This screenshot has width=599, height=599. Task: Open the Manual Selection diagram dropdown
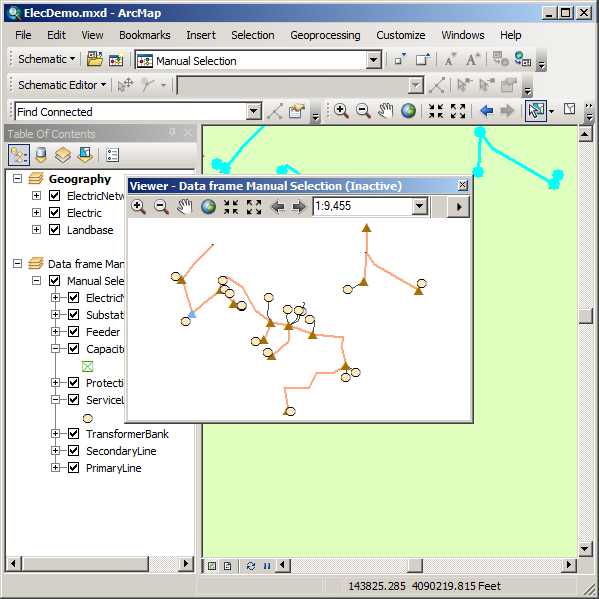pyautogui.click(x=373, y=60)
